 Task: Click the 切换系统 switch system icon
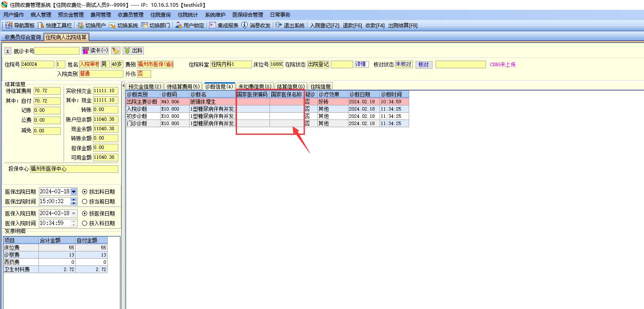point(112,25)
